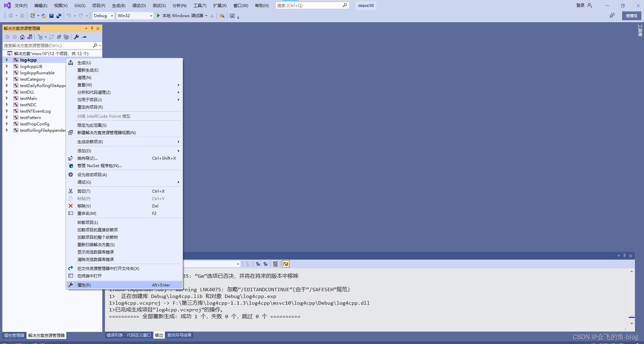The image size is (644, 344).
Task: Choose 重新生成(E) from the context menu
Action: pyautogui.click(x=124, y=70)
